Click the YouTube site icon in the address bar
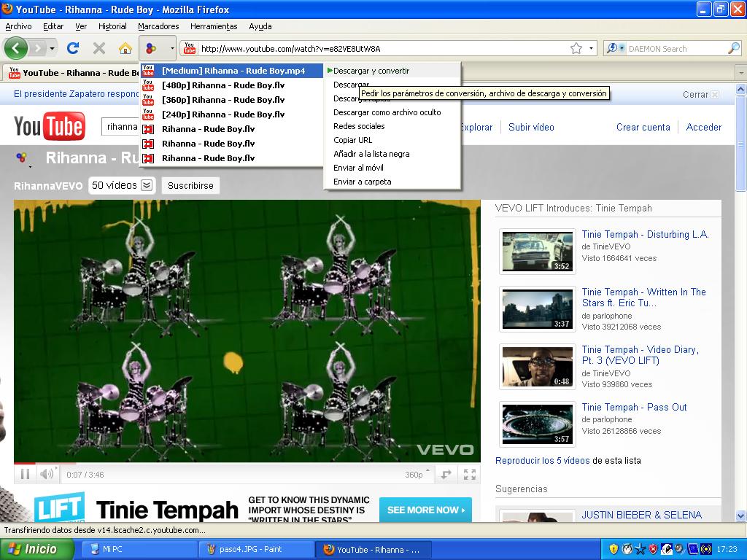The width and height of the screenshot is (747, 560). [x=190, y=48]
